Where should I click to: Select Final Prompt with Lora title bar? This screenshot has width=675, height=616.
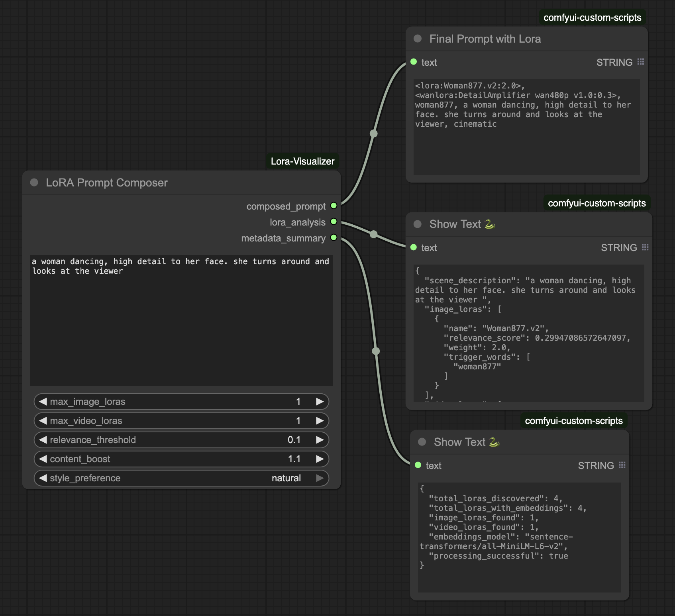(527, 39)
